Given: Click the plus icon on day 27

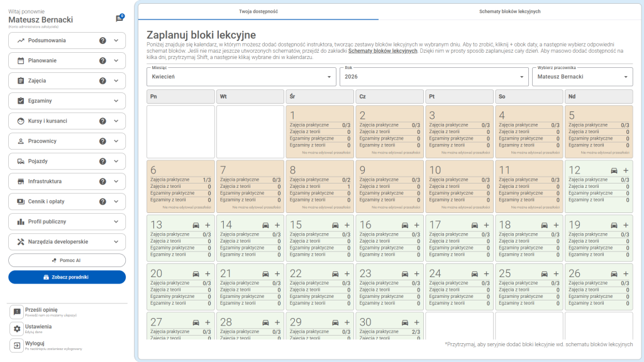Looking at the screenshot, I should [x=208, y=322].
